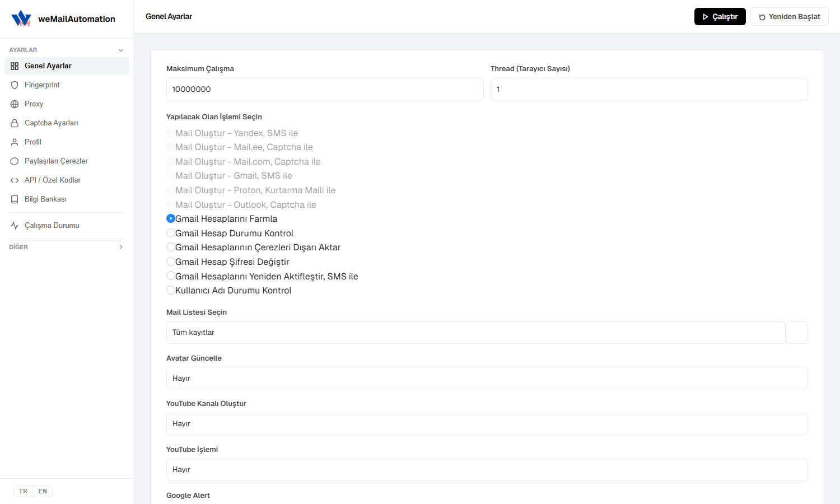View Çalışma Durumu page
The height and width of the screenshot is (504, 840).
[67, 226]
